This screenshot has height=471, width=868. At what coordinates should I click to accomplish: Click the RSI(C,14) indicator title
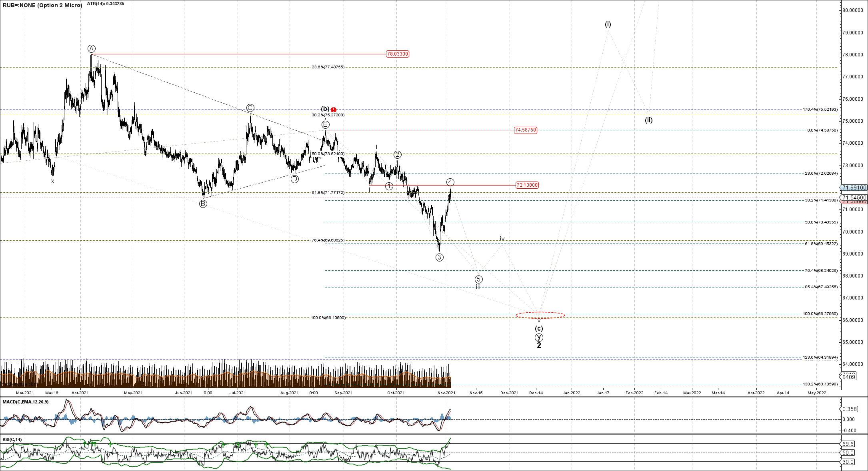click(x=12, y=439)
